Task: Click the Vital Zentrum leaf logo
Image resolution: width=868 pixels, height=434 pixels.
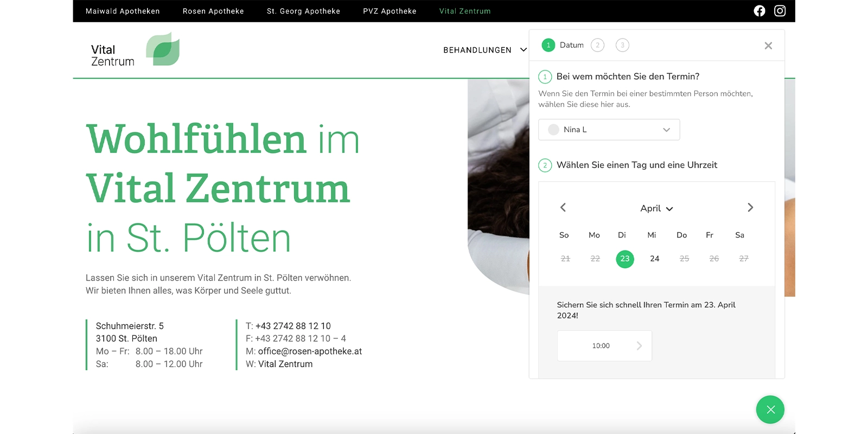Action: [163, 49]
